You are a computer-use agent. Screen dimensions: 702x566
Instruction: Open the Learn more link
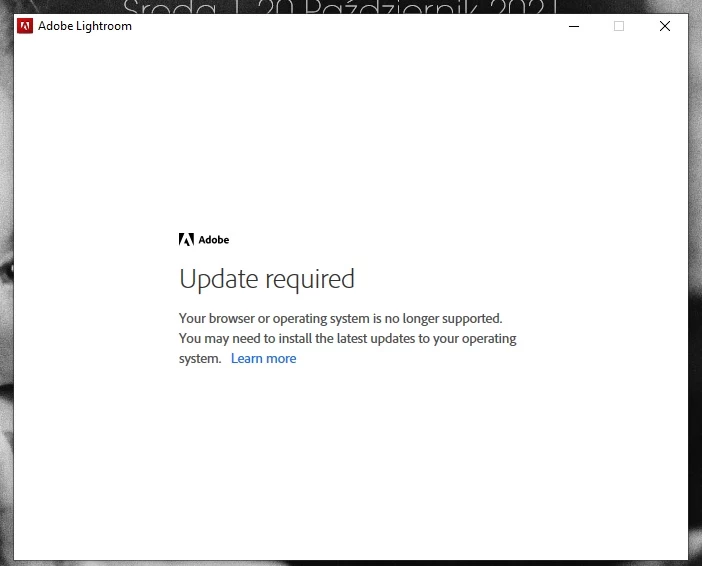click(263, 359)
